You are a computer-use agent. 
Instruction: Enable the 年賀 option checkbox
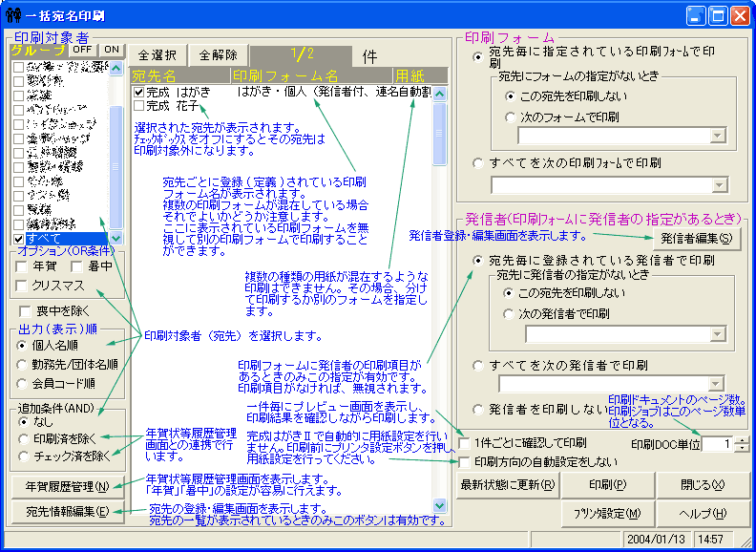pos(23,267)
